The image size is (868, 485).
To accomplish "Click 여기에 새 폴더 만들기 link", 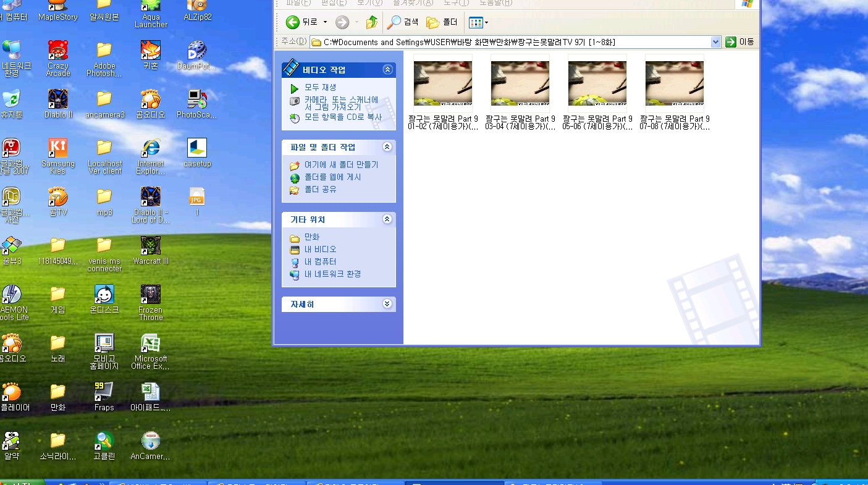I will (341, 165).
